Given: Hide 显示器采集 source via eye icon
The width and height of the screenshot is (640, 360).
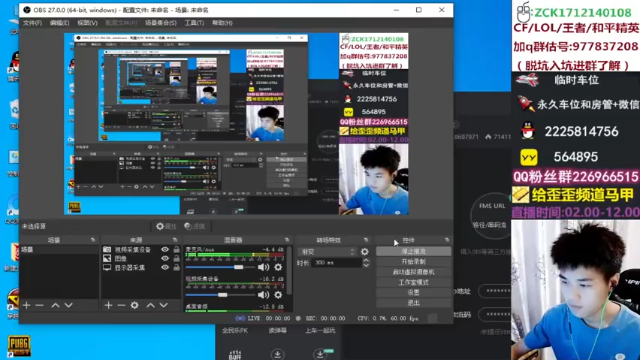Looking at the screenshot, I should (165, 268).
